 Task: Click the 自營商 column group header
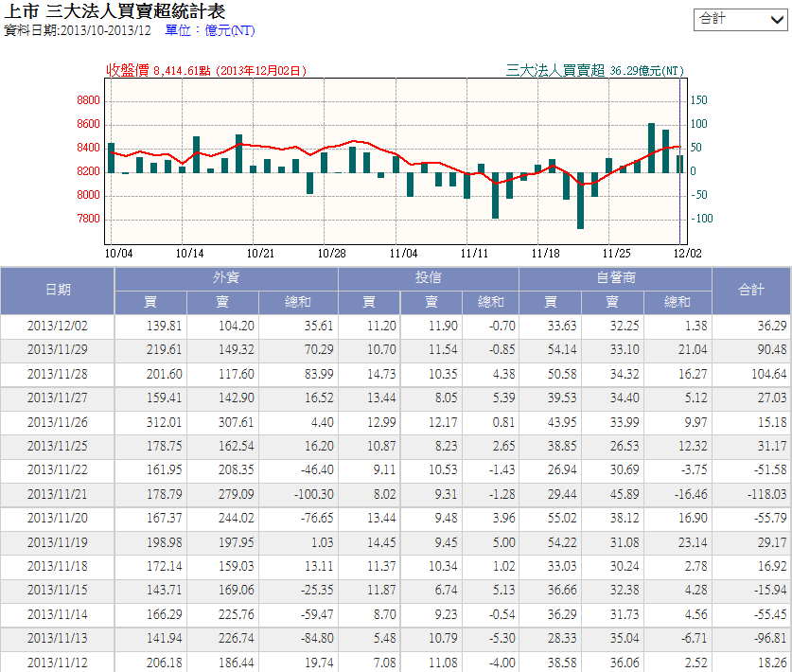click(x=616, y=278)
